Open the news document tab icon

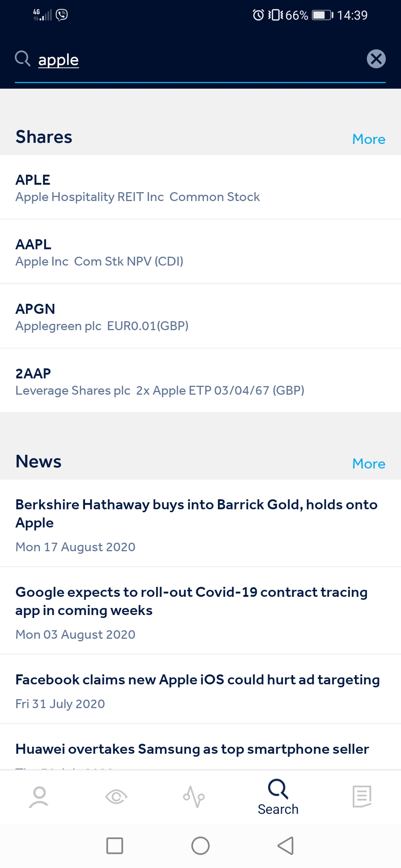[x=362, y=797]
